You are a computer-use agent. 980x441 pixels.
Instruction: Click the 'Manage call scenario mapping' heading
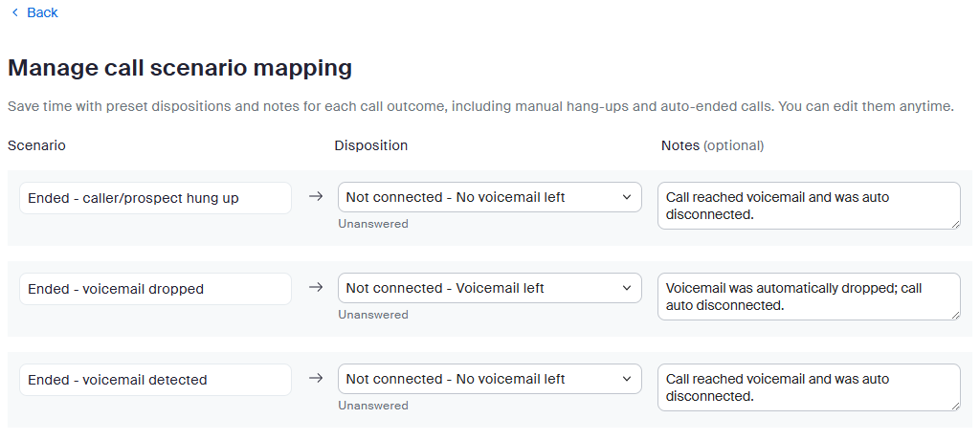[x=180, y=68]
